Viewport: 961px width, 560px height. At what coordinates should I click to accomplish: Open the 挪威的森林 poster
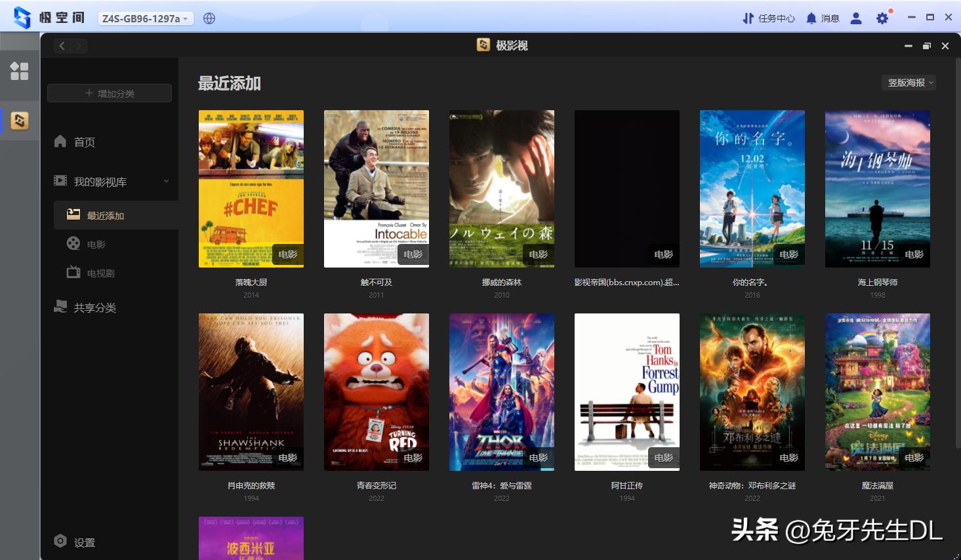coord(502,189)
